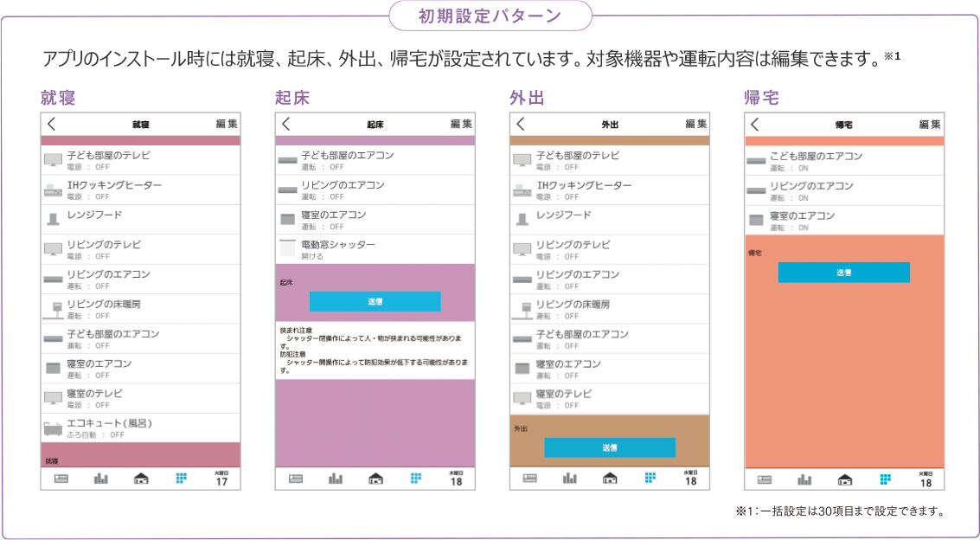
Task: Open the date 17 calendar on 就寝 screen
Action: point(221,479)
